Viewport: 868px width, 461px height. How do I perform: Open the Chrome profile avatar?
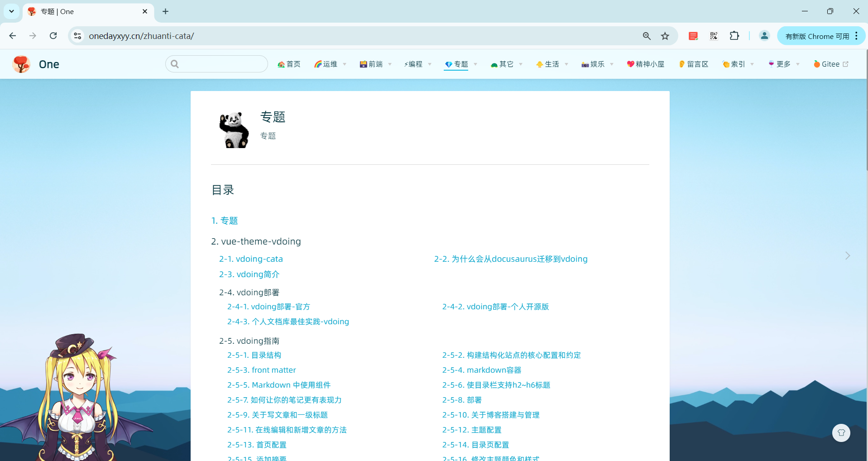pos(764,36)
